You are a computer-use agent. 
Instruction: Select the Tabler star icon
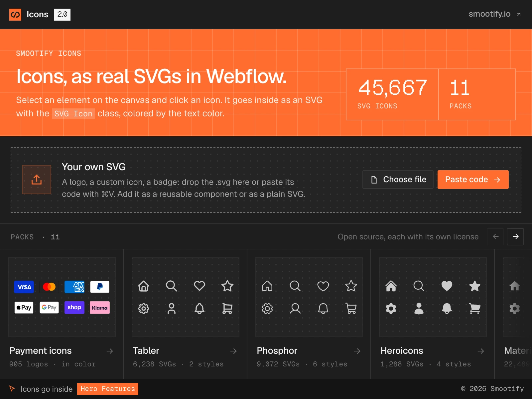227,286
